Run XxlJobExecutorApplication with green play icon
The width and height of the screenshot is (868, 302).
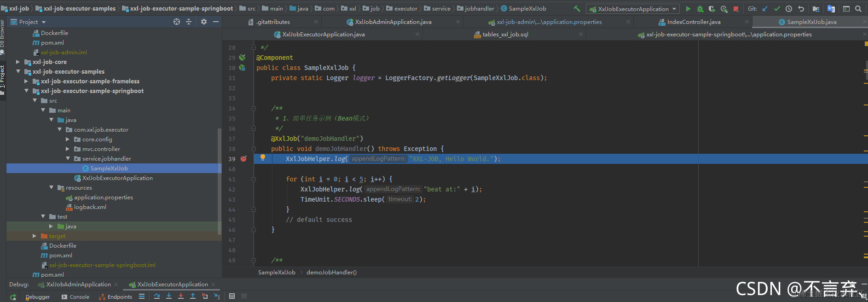[688, 9]
